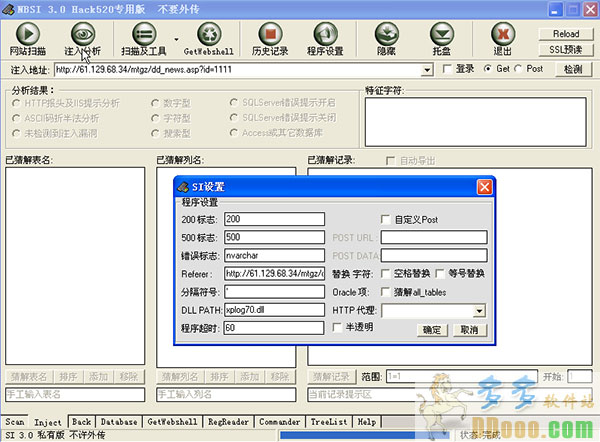Minimize the NBSI window
This screenshot has width=600, height=442.
pos(555,10)
